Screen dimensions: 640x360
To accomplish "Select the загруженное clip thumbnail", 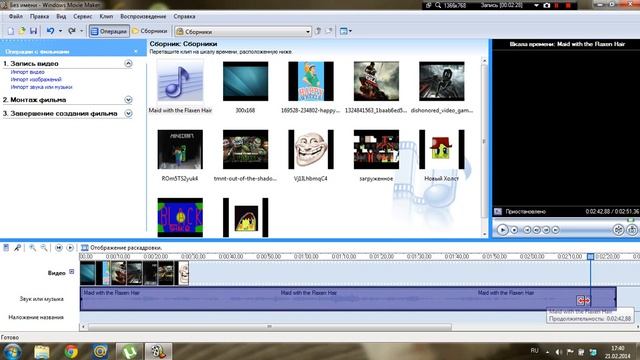I will pyautogui.click(x=376, y=149).
